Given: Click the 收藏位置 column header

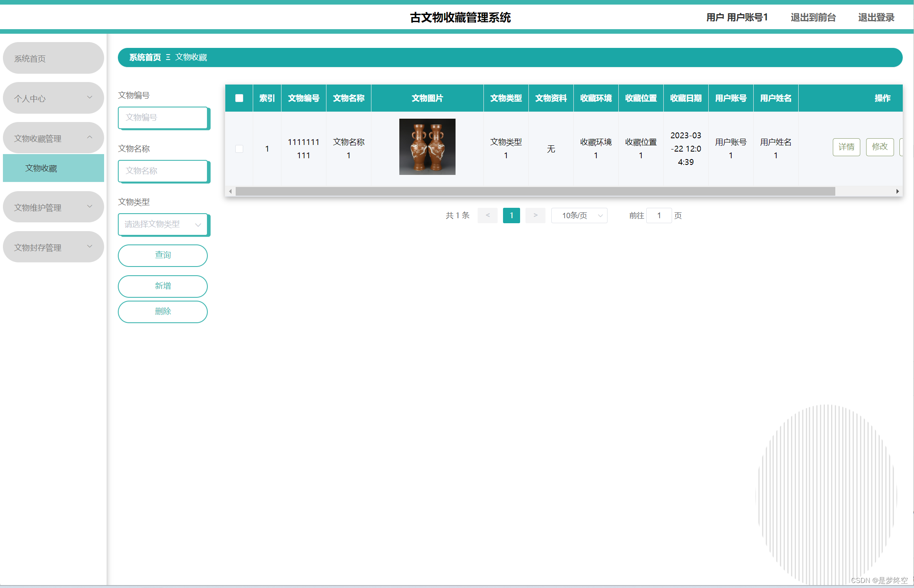Looking at the screenshot, I should tap(641, 98).
